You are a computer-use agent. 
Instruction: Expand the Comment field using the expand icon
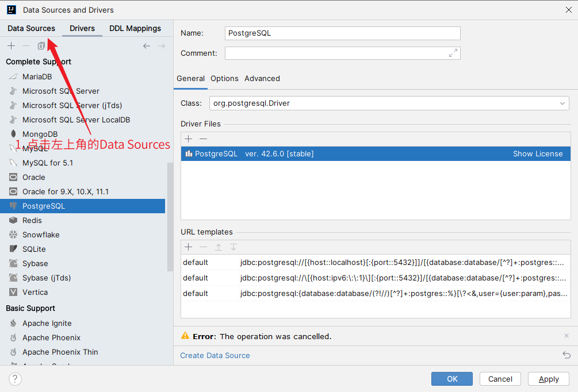453,53
